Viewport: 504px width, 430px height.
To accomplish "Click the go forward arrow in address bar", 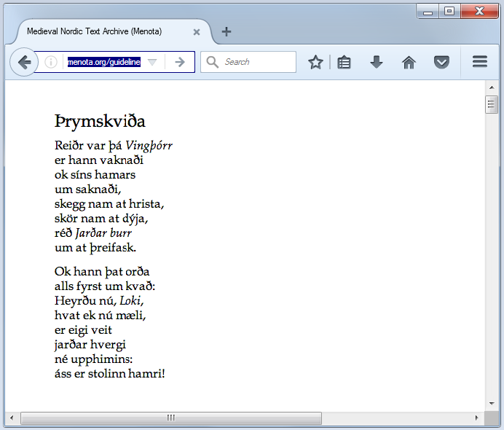I will point(180,63).
